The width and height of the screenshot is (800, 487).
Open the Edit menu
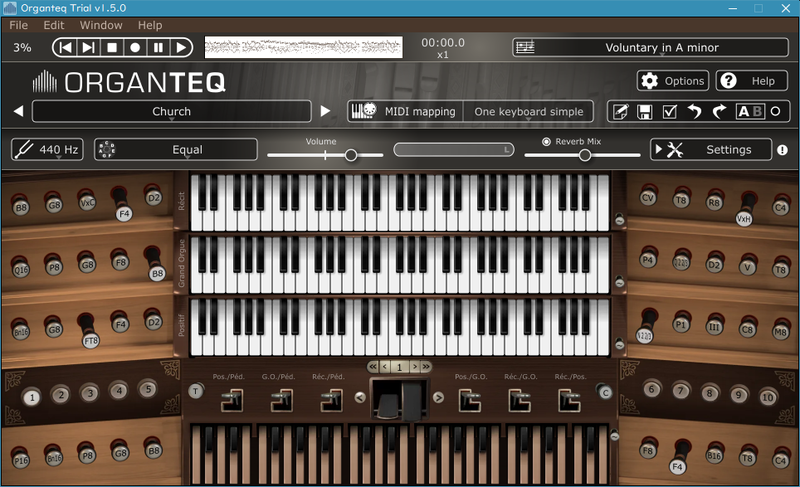coord(54,25)
